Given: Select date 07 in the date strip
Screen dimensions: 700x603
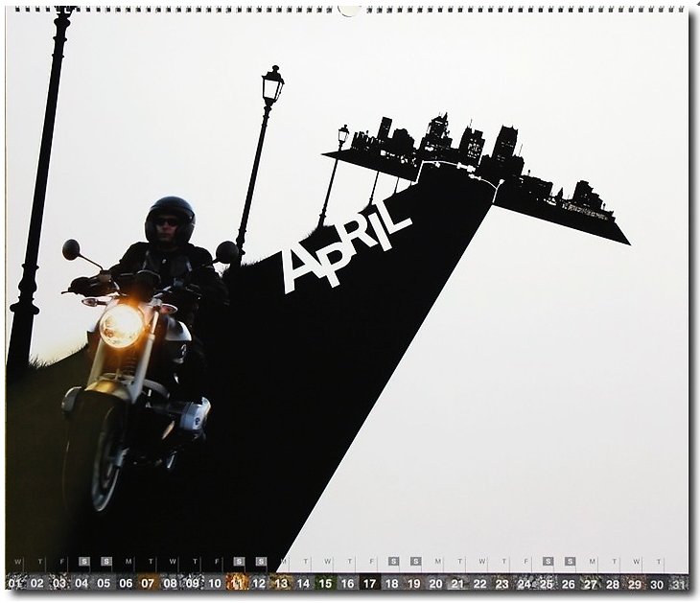Looking at the screenshot, I should click(148, 583).
